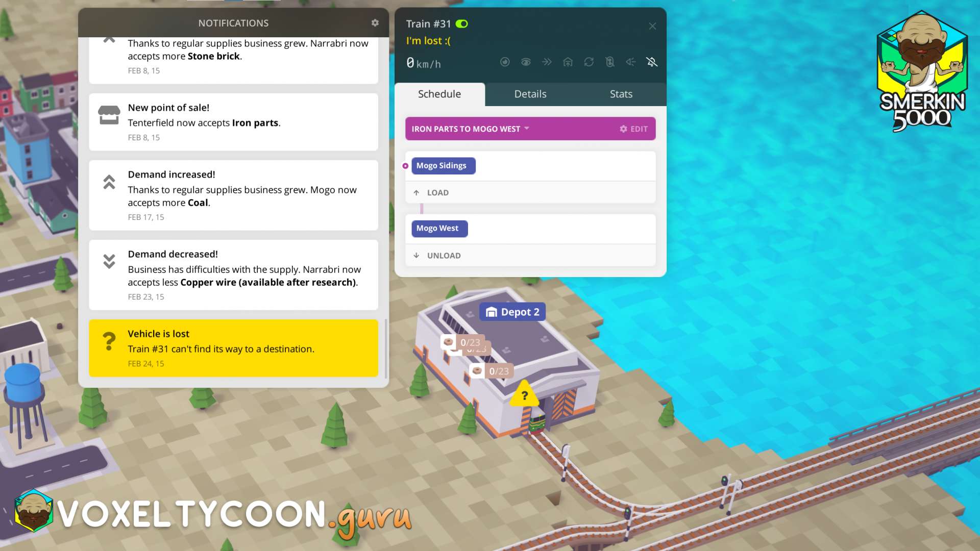Click the yellow question mark warning marker

524,395
